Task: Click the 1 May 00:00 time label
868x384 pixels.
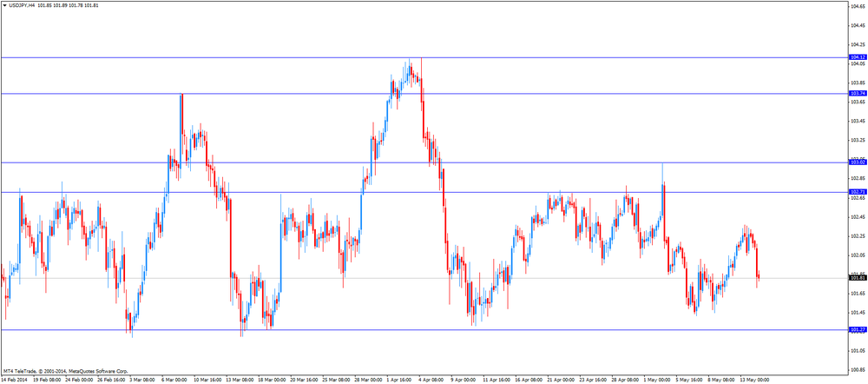Action: coord(658,381)
